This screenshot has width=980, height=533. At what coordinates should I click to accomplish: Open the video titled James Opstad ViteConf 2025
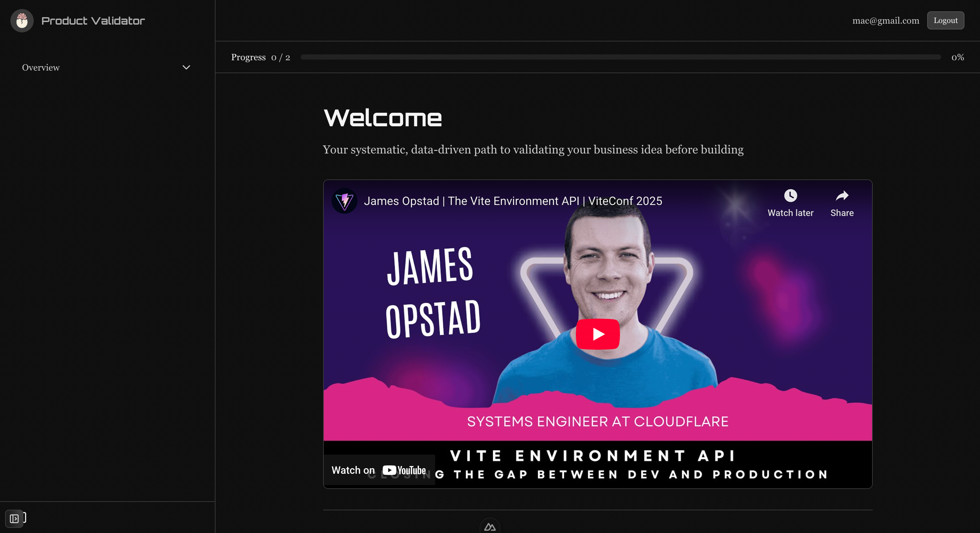coord(513,201)
